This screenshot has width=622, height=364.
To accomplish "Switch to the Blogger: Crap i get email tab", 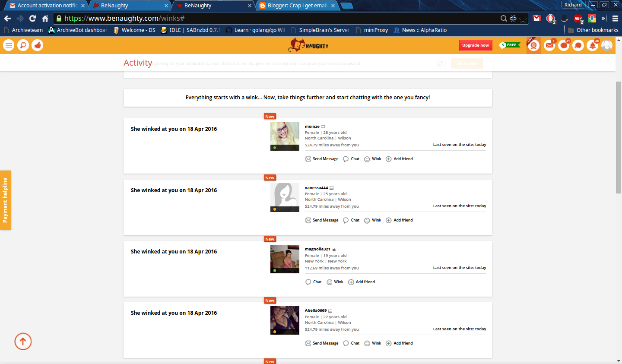I will click(297, 6).
